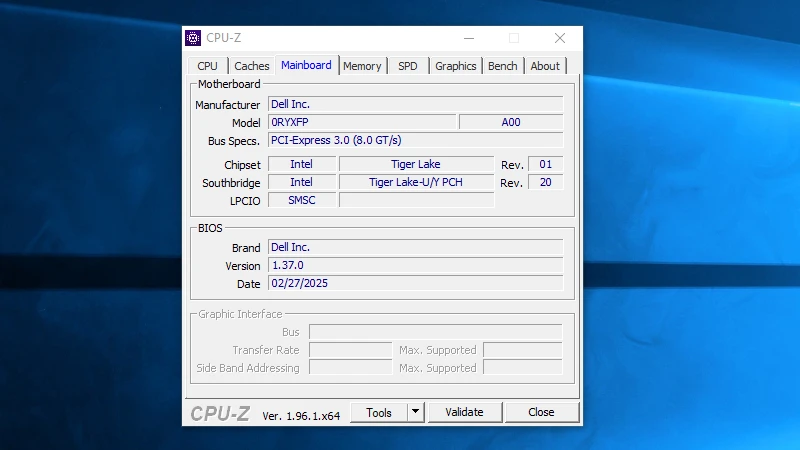The width and height of the screenshot is (800, 450).
Task: Select the BIOS Brand Dell Inc. value
Action: [x=416, y=247]
